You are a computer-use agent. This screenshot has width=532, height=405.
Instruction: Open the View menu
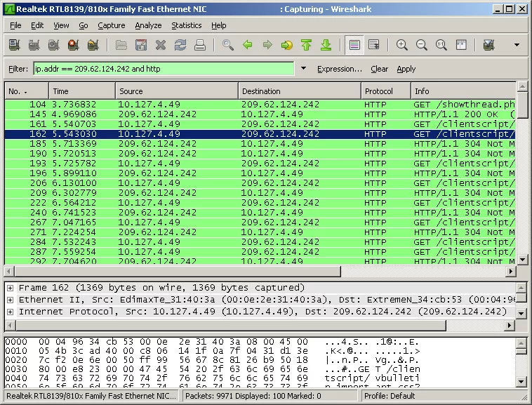pyautogui.click(x=61, y=25)
